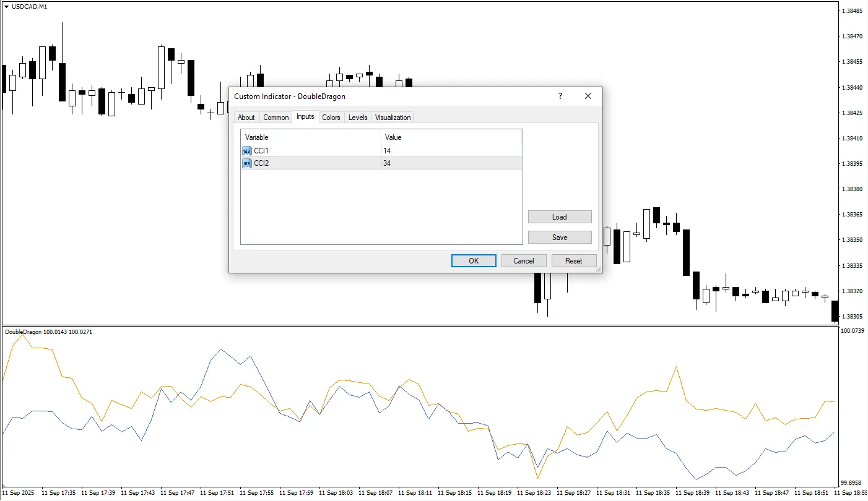The image size is (868, 501).
Task: Select the Inputs tab
Action: [x=305, y=116]
